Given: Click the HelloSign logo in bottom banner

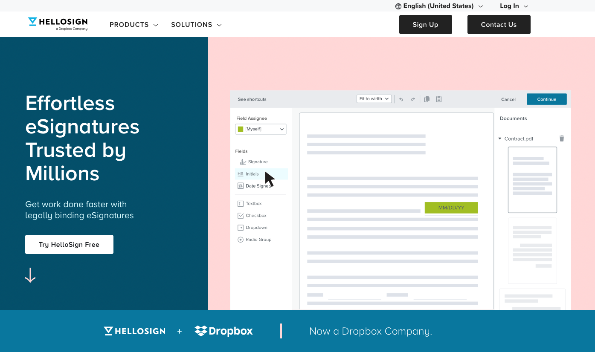Looking at the screenshot, I should (134, 331).
